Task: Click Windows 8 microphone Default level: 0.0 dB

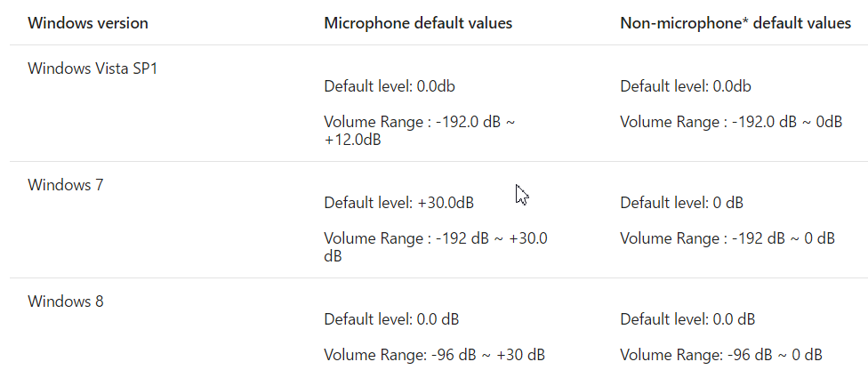Action: [391, 319]
